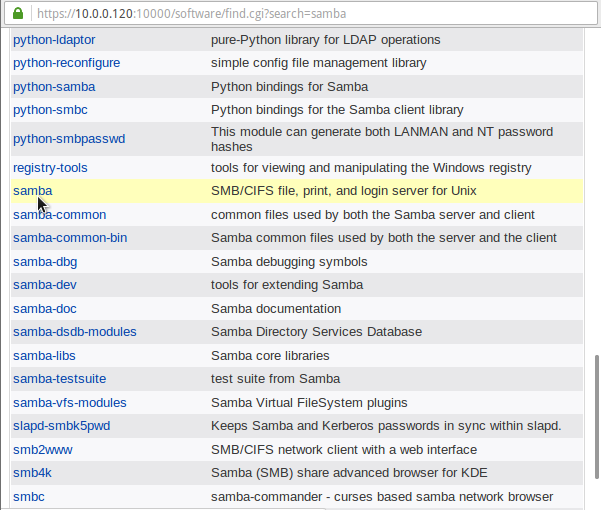Click the page's vertical scrollbar thumb
Image resolution: width=601 pixels, height=510 pixels.
point(596,417)
